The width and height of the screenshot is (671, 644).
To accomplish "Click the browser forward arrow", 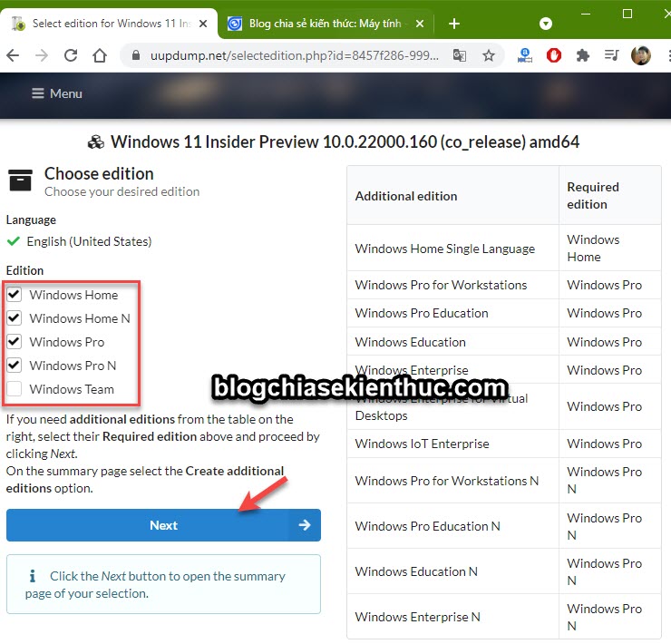I will (x=42, y=55).
